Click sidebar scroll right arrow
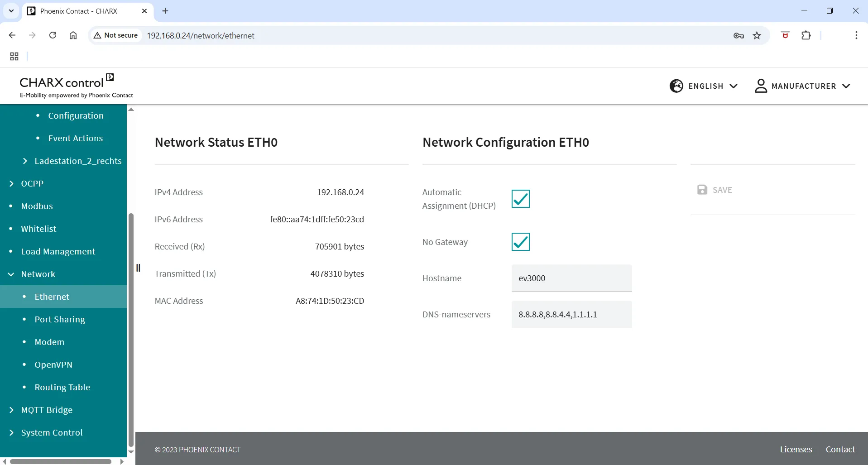 point(121,461)
